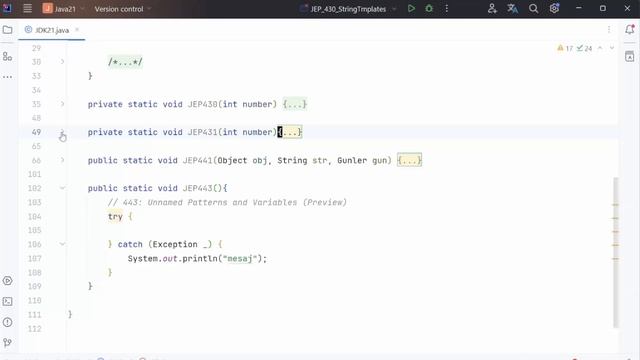Click the translate icon in the title bar
The height and width of the screenshot is (360, 640).
513,8
